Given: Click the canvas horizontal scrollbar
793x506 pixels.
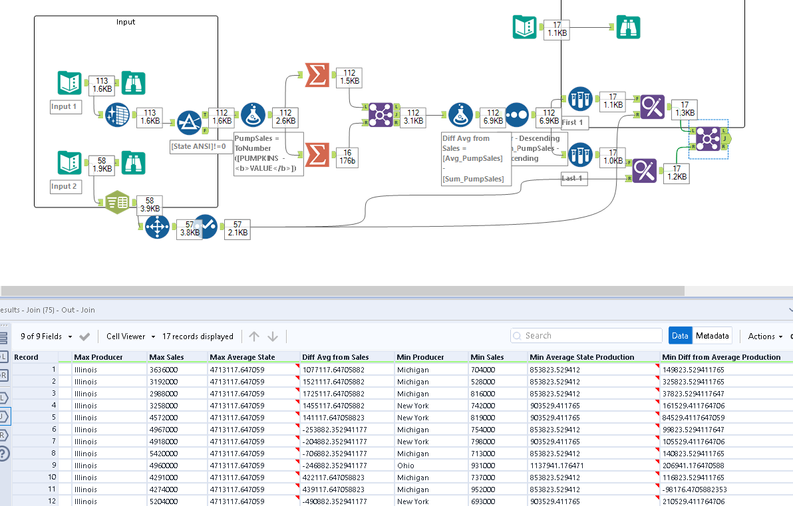Looking at the screenshot, I should (343, 291).
